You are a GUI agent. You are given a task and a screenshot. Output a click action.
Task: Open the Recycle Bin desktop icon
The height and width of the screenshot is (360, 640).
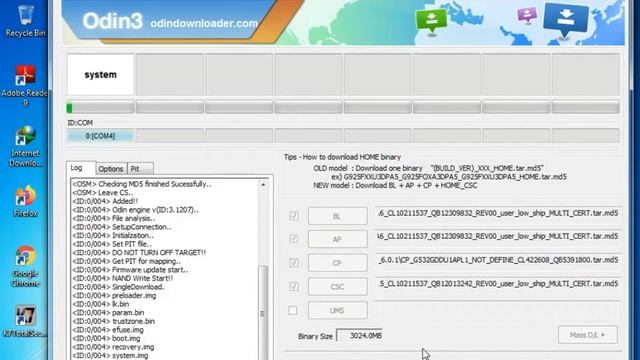(25, 20)
